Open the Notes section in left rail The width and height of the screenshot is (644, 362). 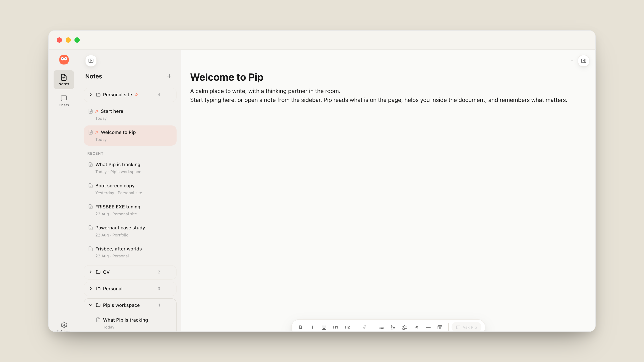pyautogui.click(x=64, y=80)
